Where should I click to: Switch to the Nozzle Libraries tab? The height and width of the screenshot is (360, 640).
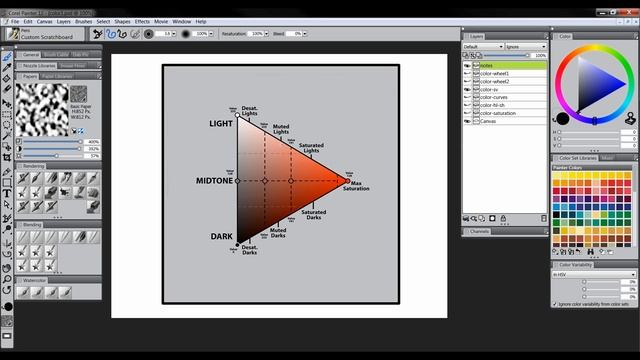[x=38, y=66]
